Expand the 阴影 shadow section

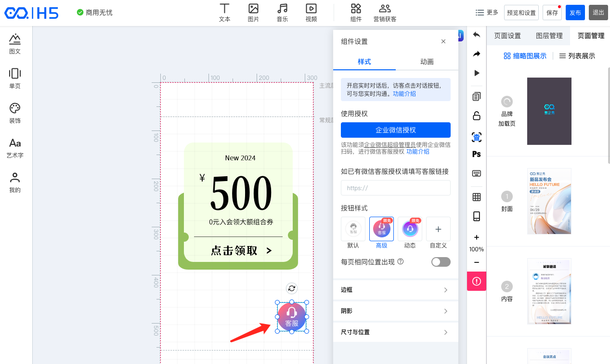[396, 311]
